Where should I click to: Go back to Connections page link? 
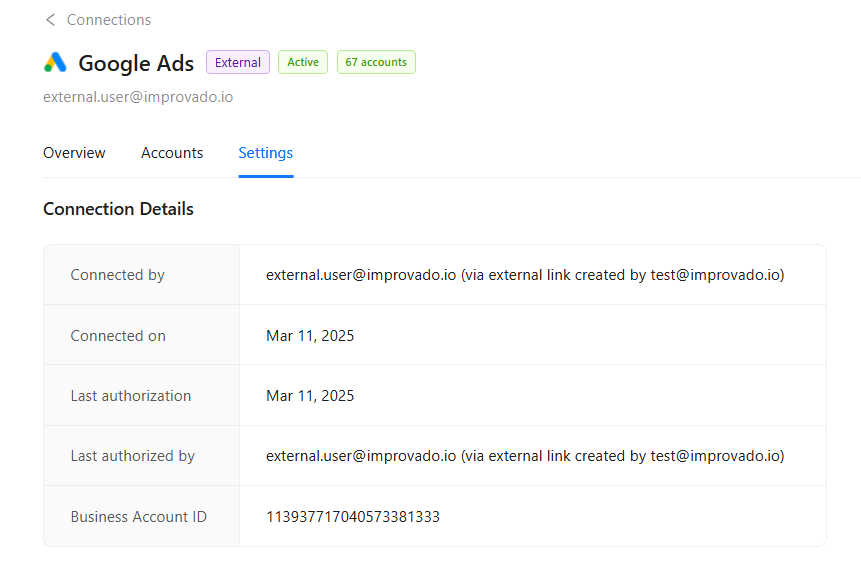point(109,20)
